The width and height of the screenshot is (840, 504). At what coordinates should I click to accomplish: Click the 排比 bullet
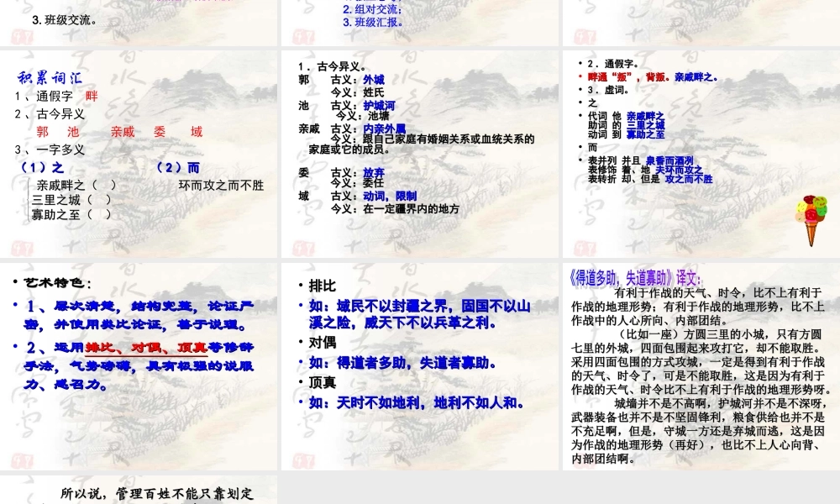(322, 286)
